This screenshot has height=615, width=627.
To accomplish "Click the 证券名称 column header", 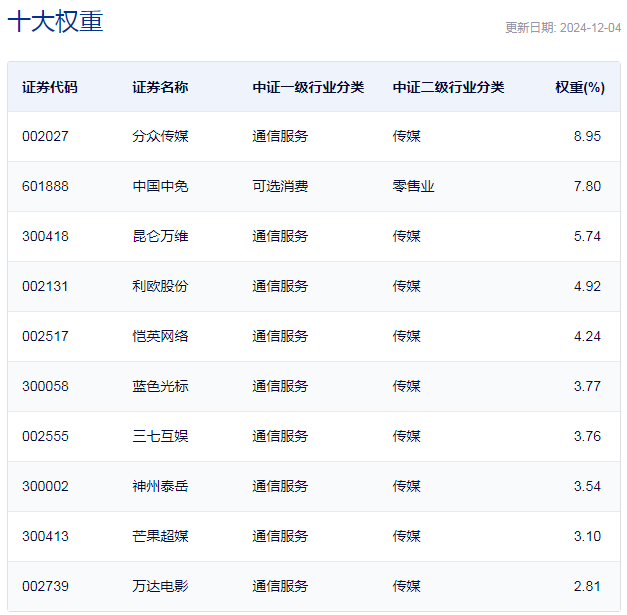I will (160, 87).
